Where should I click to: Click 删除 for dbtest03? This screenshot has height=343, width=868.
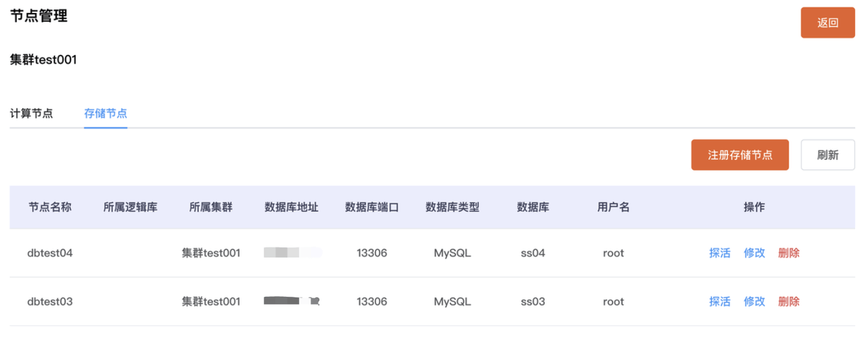[789, 302]
